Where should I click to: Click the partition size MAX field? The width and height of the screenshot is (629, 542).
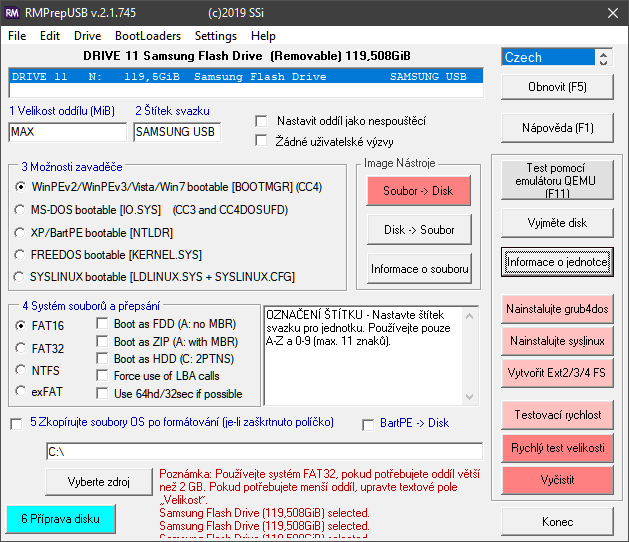(67, 132)
